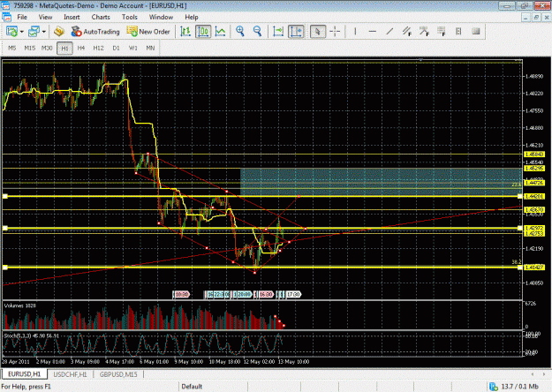The width and height of the screenshot is (552, 392).
Task: Click the 10:30 time marker below chart
Action: [182, 294]
